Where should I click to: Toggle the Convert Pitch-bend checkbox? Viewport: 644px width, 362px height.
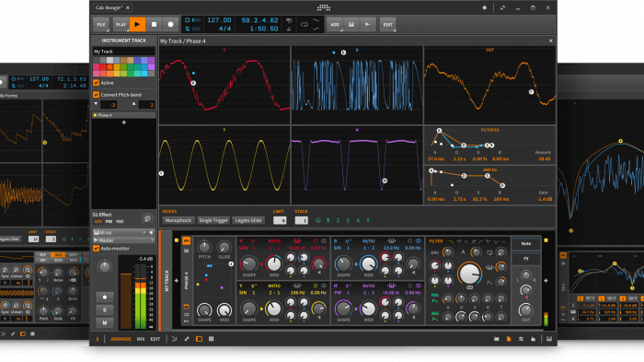96,95
